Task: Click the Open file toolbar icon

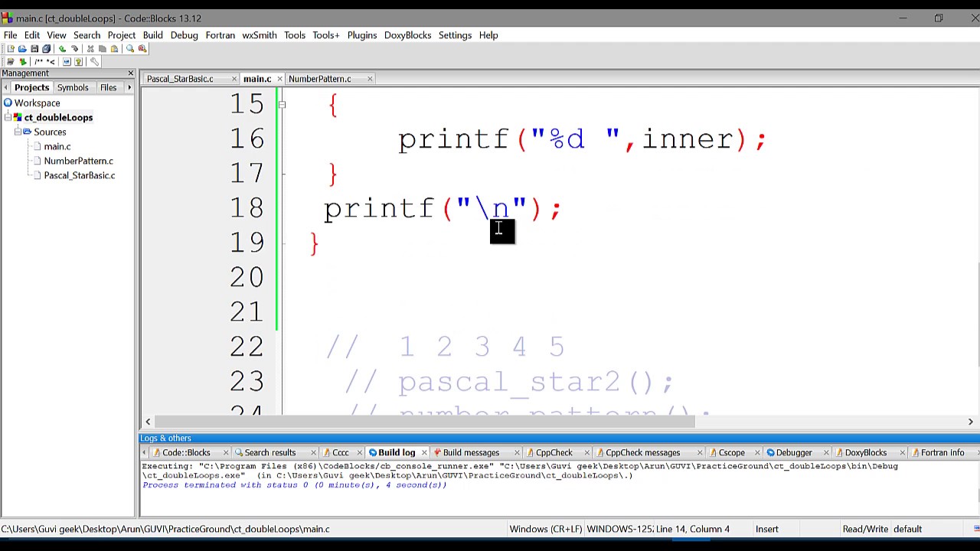Action: point(22,48)
